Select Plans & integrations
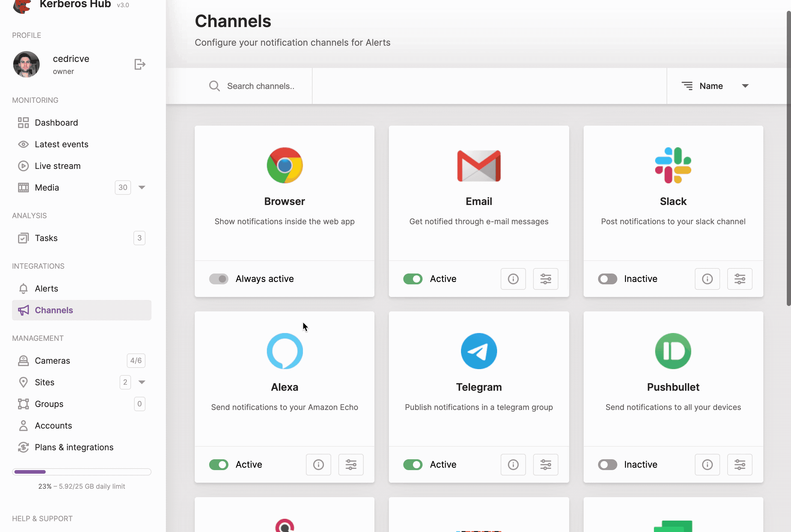Image resolution: width=791 pixels, height=532 pixels. coord(74,447)
